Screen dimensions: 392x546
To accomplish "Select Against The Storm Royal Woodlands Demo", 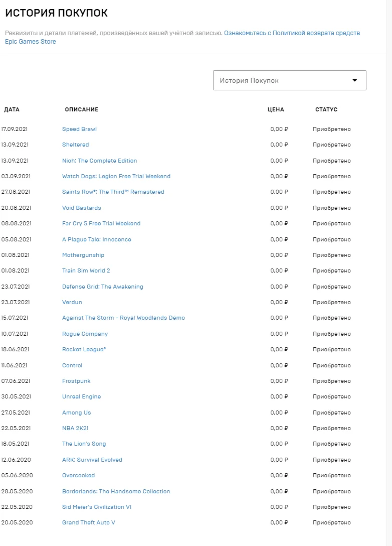I will [x=123, y=318].
